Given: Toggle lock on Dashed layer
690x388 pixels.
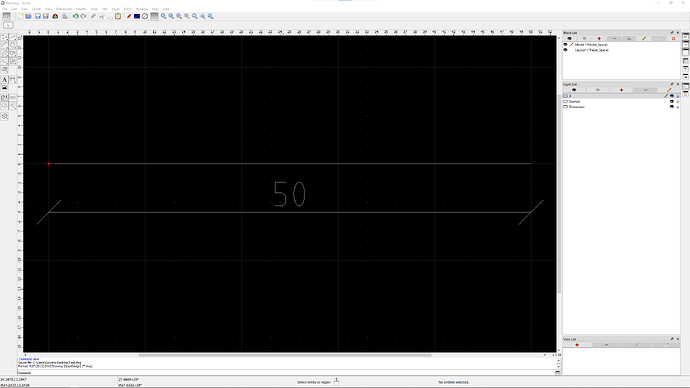Looking at the screenshot, I should pos(678,102).
